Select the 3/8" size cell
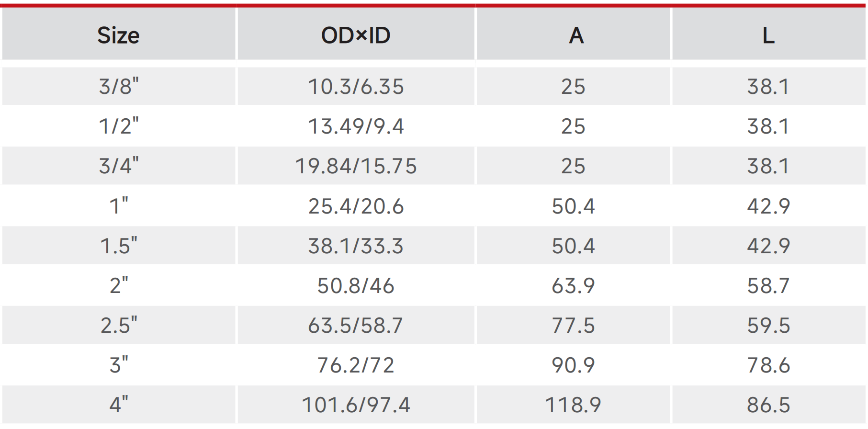The image size is (868, 429). [119, 87]
